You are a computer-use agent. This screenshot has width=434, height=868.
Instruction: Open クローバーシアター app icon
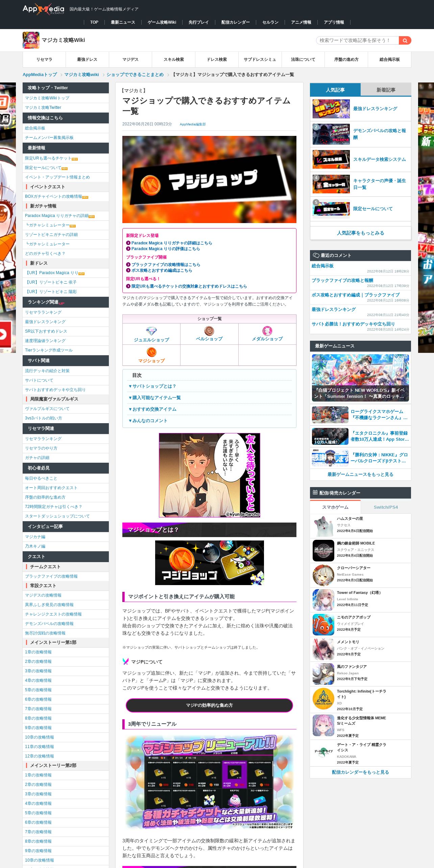(x=323, y=575)
